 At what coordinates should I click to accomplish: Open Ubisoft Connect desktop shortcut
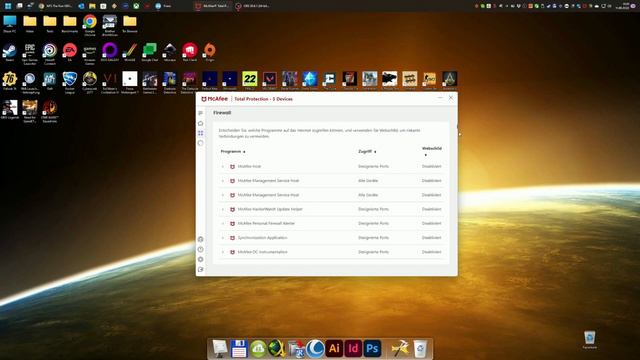point(50,53)
